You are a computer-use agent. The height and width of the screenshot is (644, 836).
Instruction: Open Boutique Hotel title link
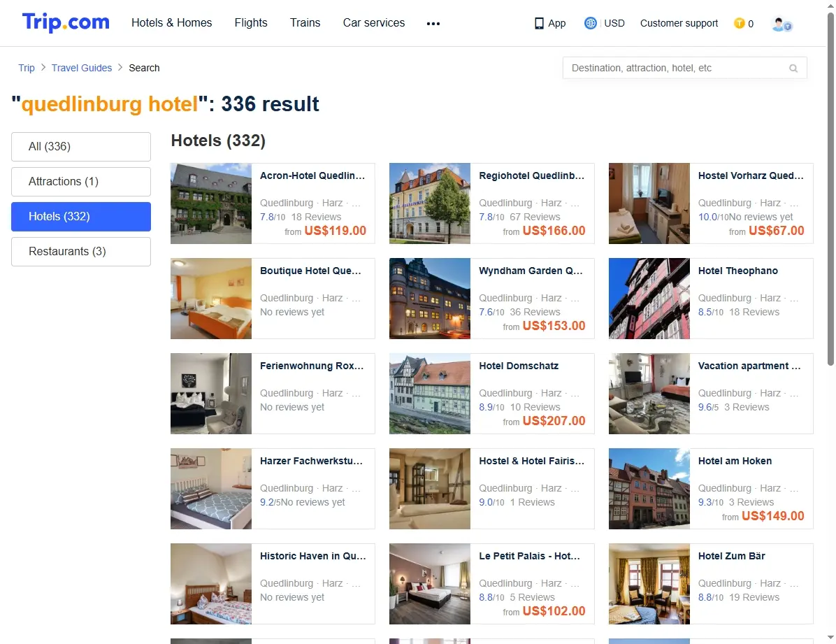tap(311, 271)
